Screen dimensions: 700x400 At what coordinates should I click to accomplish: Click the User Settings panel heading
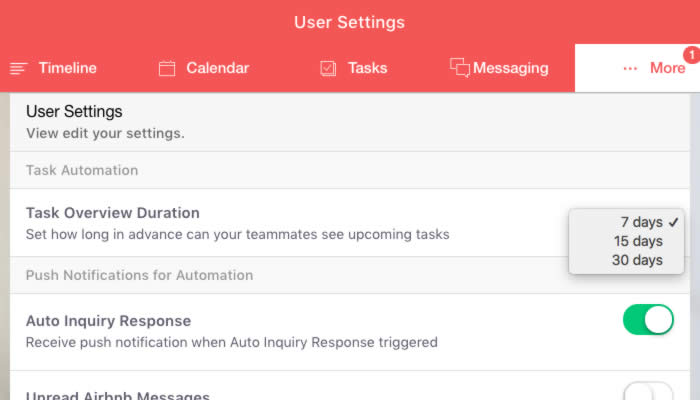pyautogui.click(x=74, y=112)
